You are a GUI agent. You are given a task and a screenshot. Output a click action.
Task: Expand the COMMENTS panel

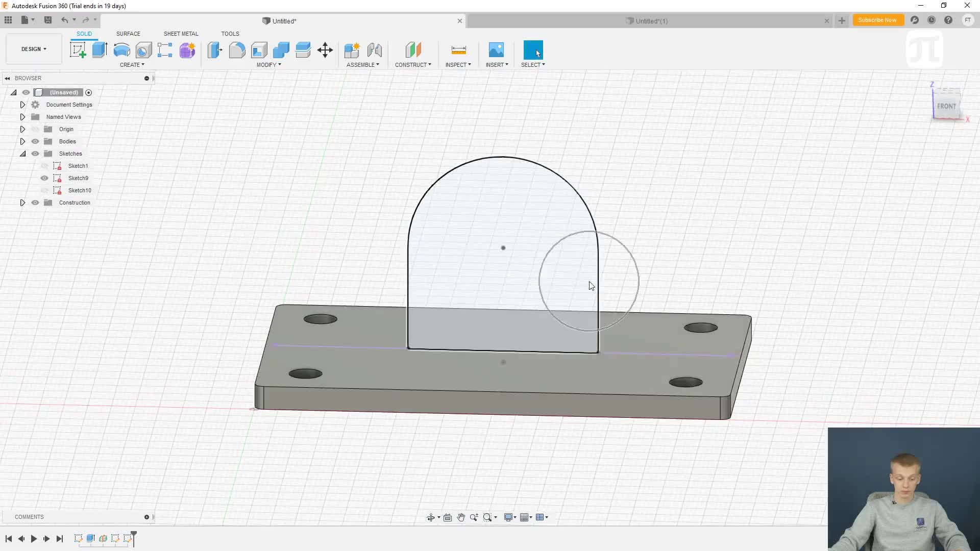(146, 517)
